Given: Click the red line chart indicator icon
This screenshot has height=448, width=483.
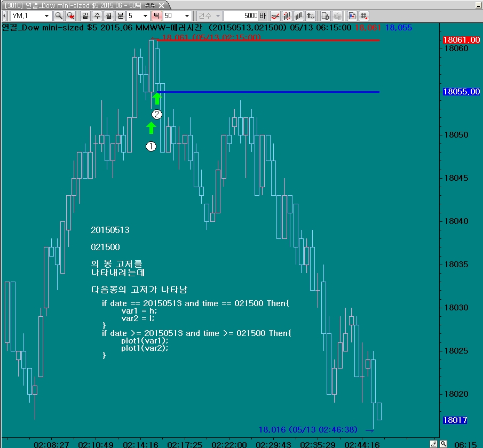Looking at the screenshot, I should (275, 16).
